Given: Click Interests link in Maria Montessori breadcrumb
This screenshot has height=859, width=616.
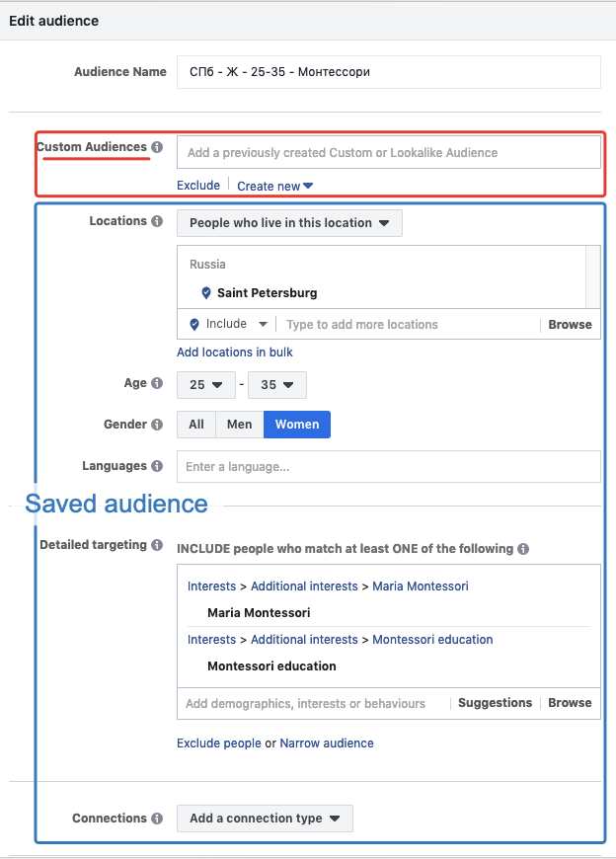Looking at the screenshot, I should pos(211,586).
